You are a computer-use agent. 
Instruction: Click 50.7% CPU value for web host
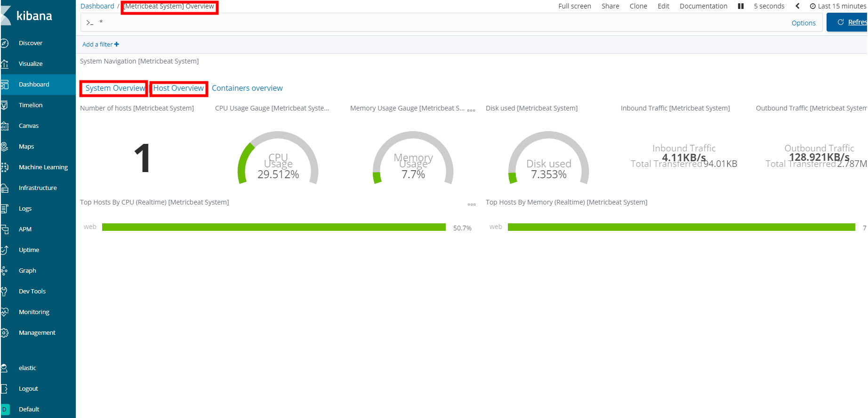coord(462,228)
